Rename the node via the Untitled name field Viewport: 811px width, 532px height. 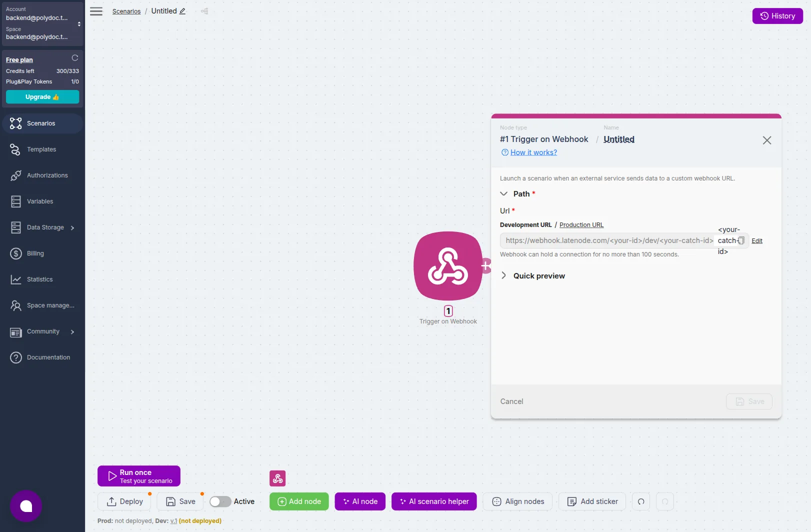pyautogui.click(x=619, y=139)
